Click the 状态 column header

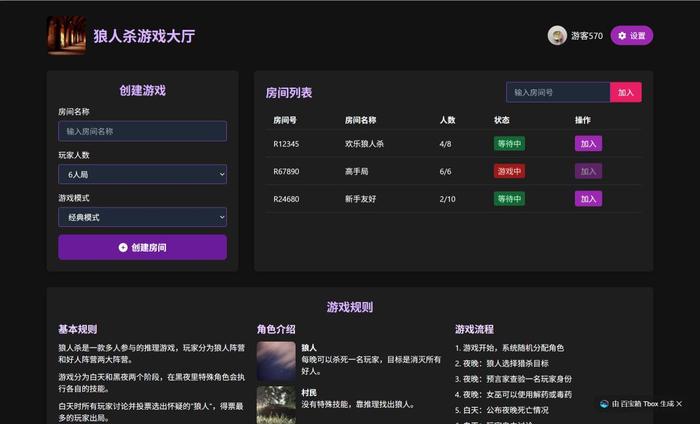click(502, 120)
